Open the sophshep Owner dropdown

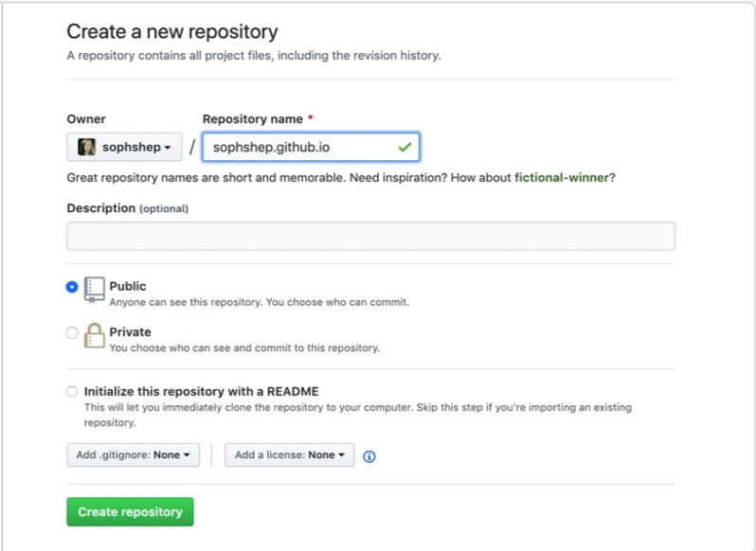(x=123, y=148)
